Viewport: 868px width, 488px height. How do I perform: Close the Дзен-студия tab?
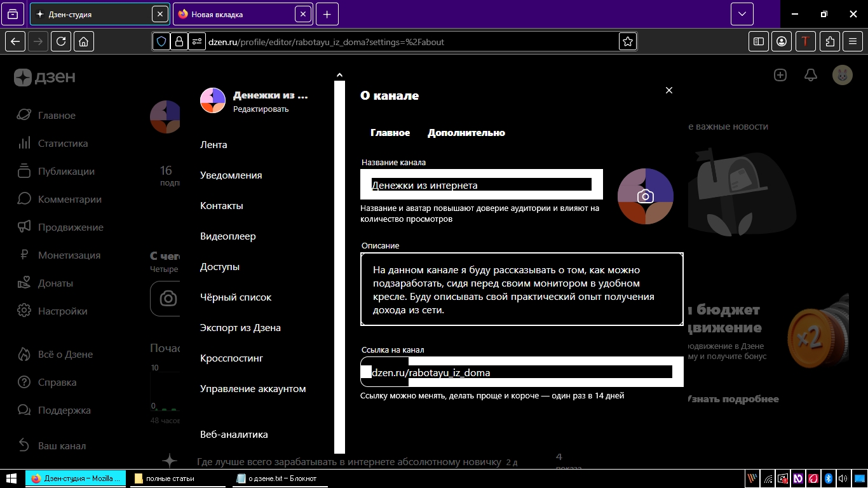pyautogui.click(x=160, y=14)
